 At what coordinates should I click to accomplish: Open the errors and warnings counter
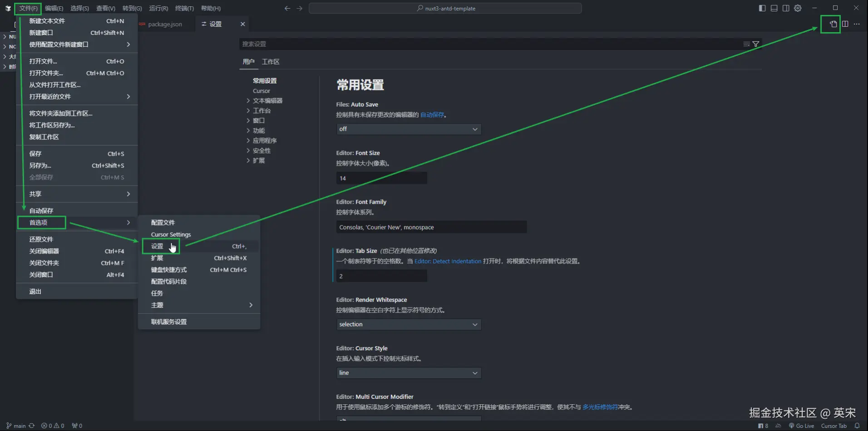pos(53,426)
